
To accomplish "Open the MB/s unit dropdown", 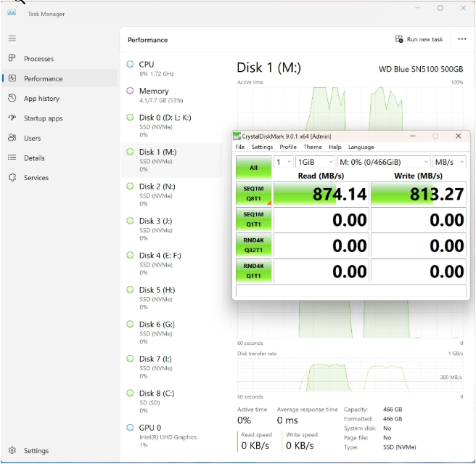I will (x=449, y=162).
